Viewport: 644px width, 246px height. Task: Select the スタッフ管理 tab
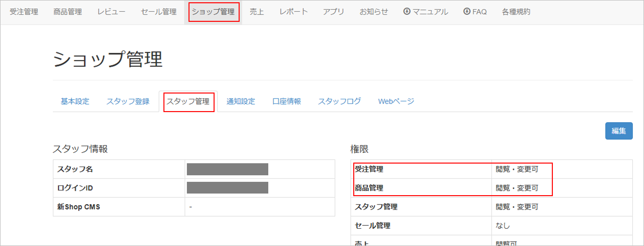point(188,101)
